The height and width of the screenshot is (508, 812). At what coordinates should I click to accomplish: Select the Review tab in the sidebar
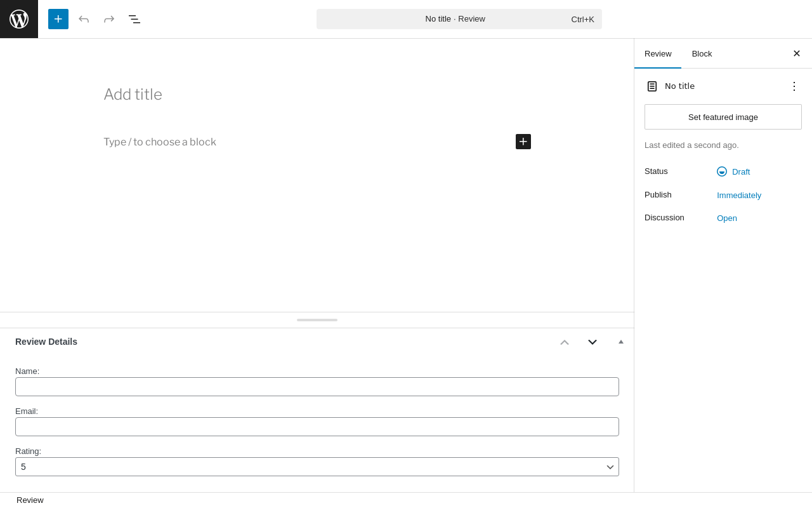click(x=658, y=53)
